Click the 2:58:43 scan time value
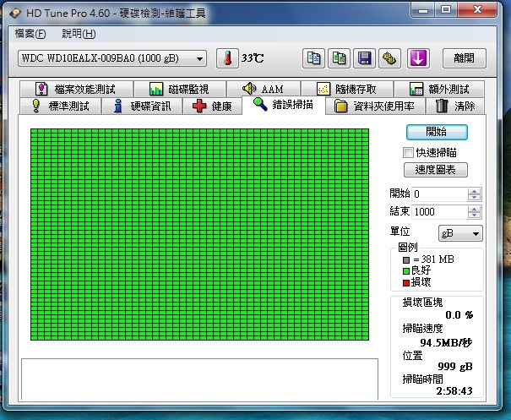 (x=454, y=390)
